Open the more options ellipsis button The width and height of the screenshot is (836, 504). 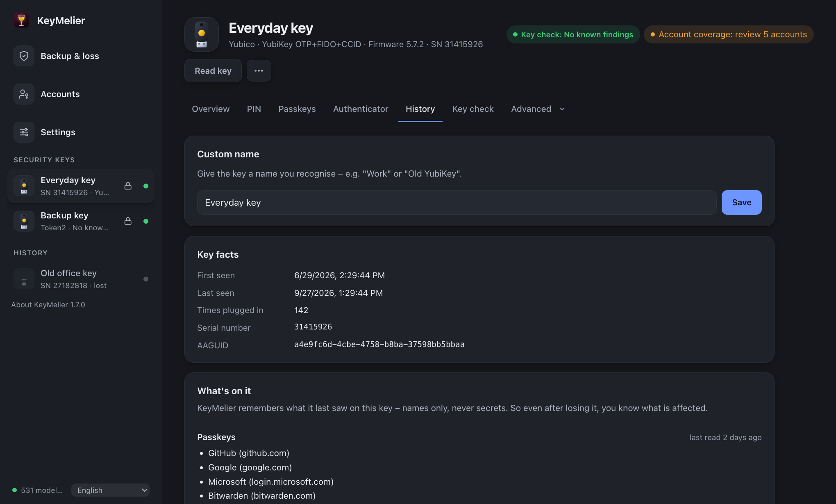[x=259, y=70]
